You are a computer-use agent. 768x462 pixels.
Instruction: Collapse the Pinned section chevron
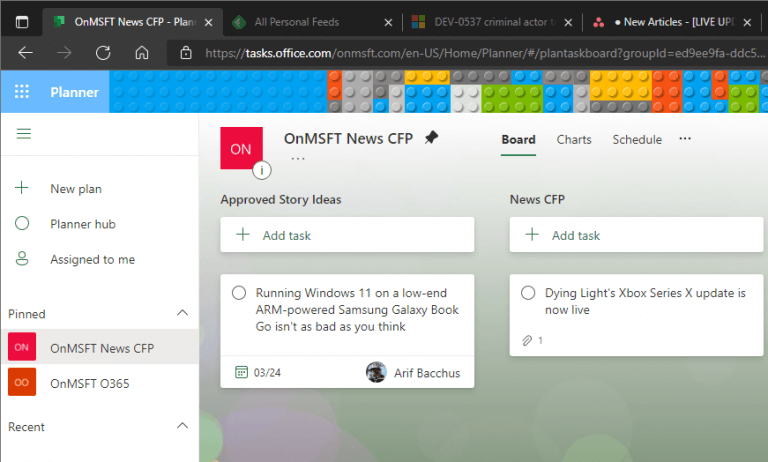(x=182, y=313)
